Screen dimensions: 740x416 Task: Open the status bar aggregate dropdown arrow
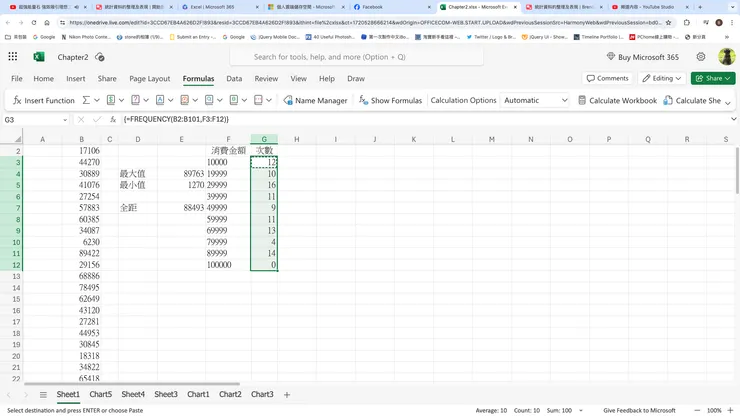[581, 410]
